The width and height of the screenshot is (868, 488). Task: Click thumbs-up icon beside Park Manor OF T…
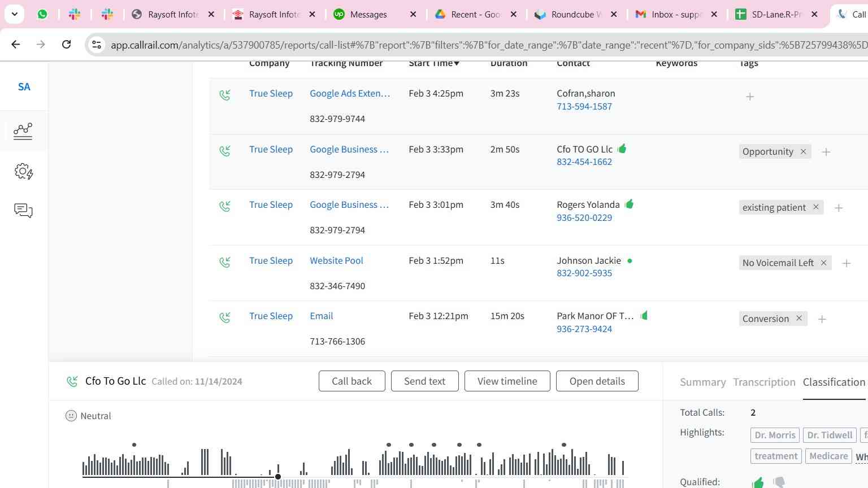pos(644,315)
